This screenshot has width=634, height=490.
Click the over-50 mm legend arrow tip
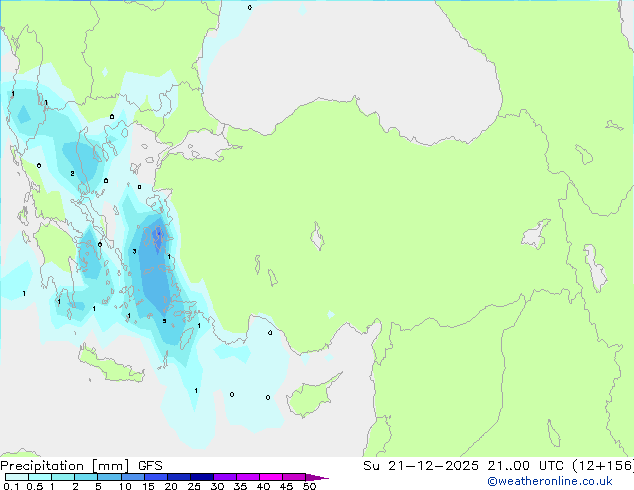(317, 477)
